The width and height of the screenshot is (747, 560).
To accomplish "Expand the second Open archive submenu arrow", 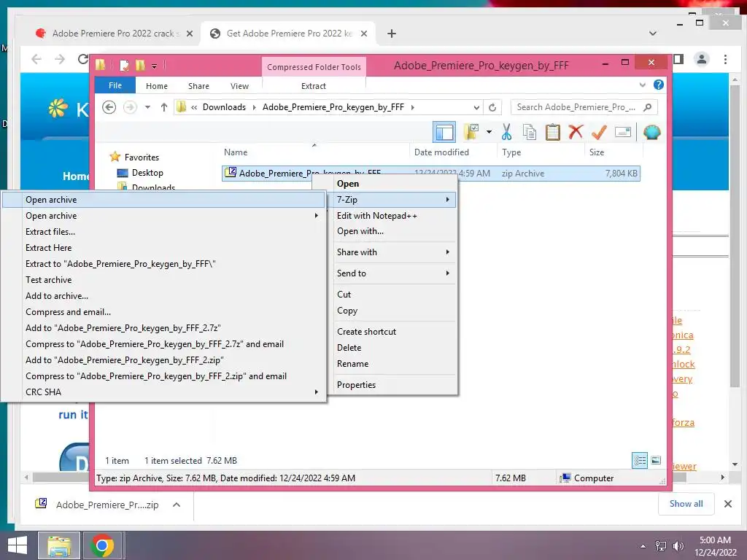I will pos(317,216).
